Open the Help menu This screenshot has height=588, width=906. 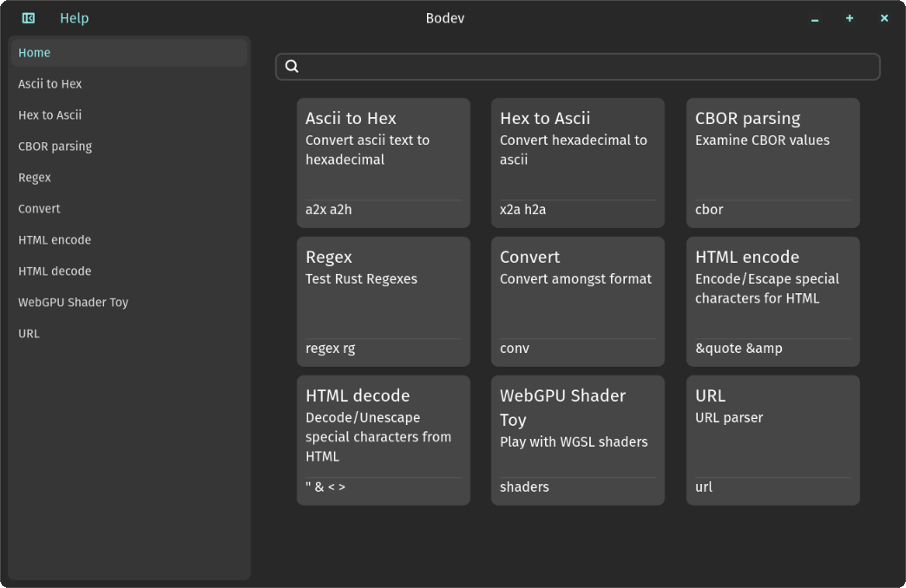coord(75,18)
